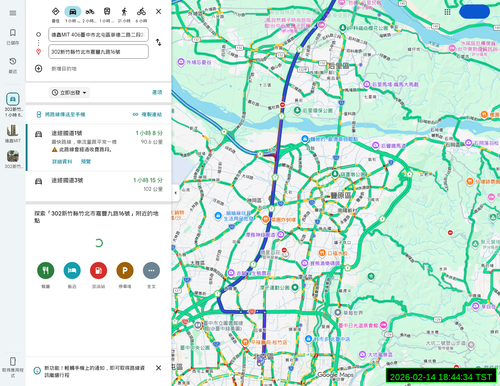Open 德鑫MIT recent place thumbnail
Screen dimensions: 500x386
pyautogui.click(x=13, y=130)
